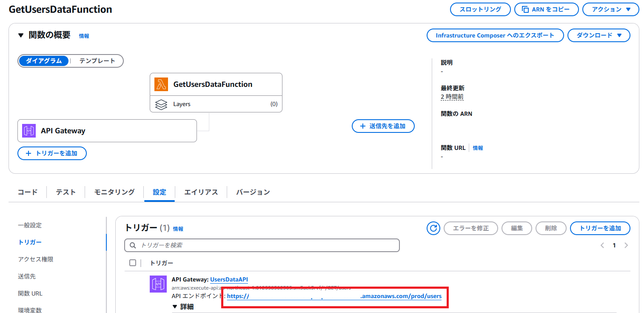Image resolution: width=644 pixels, height=313 pixels.
Task: Click the スロットリング button
Action: pos(480,9)
